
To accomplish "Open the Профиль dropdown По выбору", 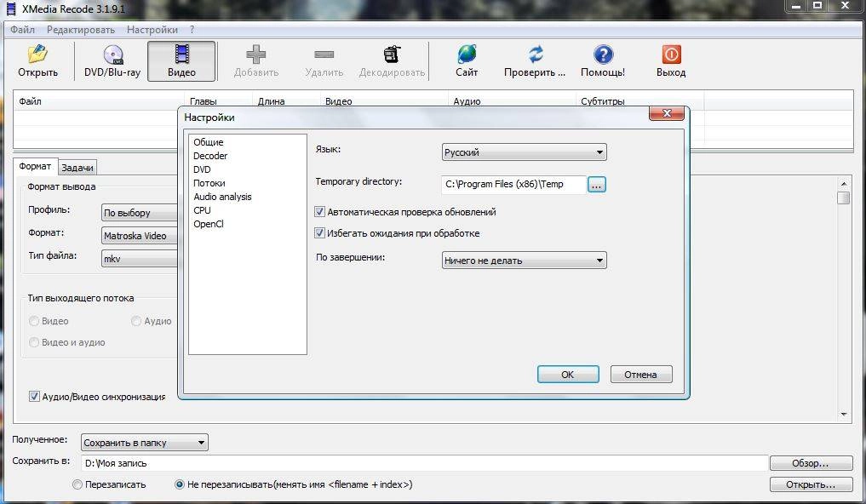I will 140,213.
